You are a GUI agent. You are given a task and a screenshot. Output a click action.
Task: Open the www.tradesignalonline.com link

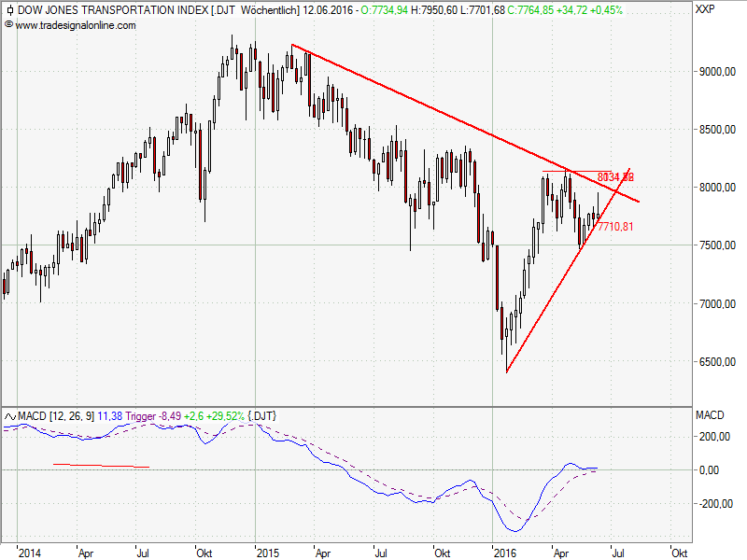click(x=75, y=25)
